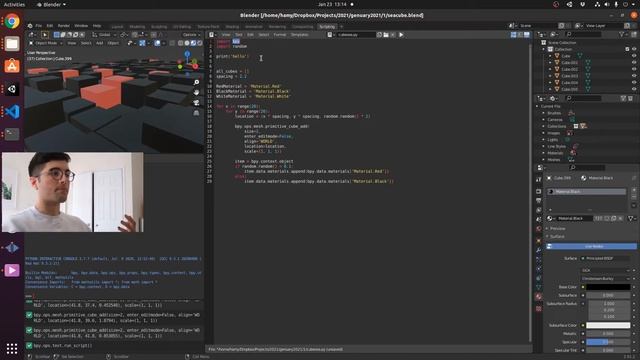Select the Material properties tab icon
This screenshot has width=640, height=360.
point(539,296)
